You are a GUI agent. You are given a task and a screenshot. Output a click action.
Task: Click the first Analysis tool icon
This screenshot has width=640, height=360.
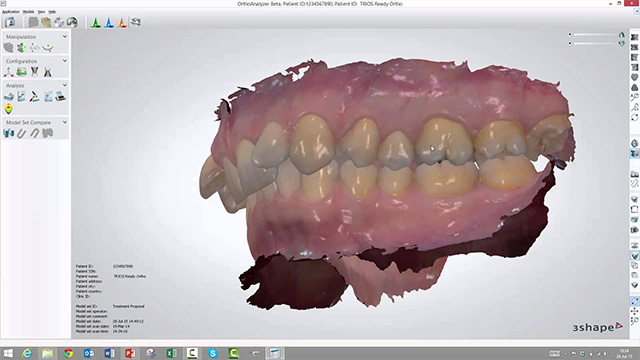click(x=9, y=97)
